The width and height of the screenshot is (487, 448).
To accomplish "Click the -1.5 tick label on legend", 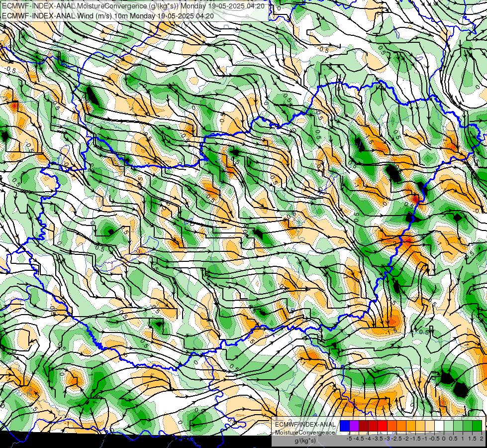I will coord(415,439).
